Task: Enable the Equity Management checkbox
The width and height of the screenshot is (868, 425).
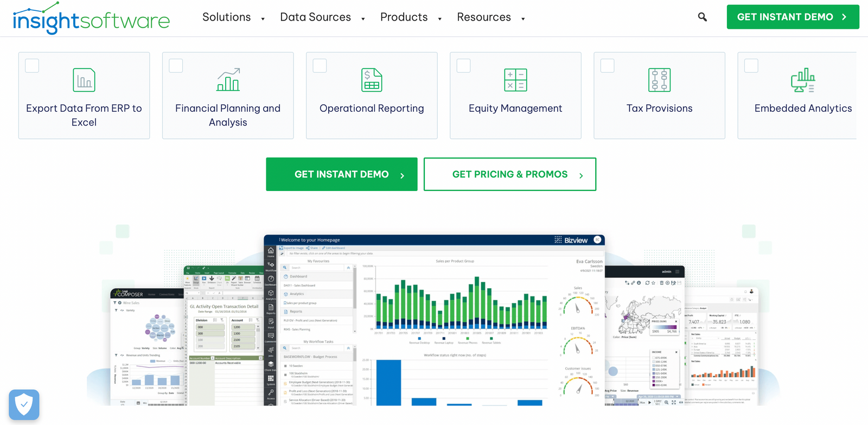Action: point(464,66)
